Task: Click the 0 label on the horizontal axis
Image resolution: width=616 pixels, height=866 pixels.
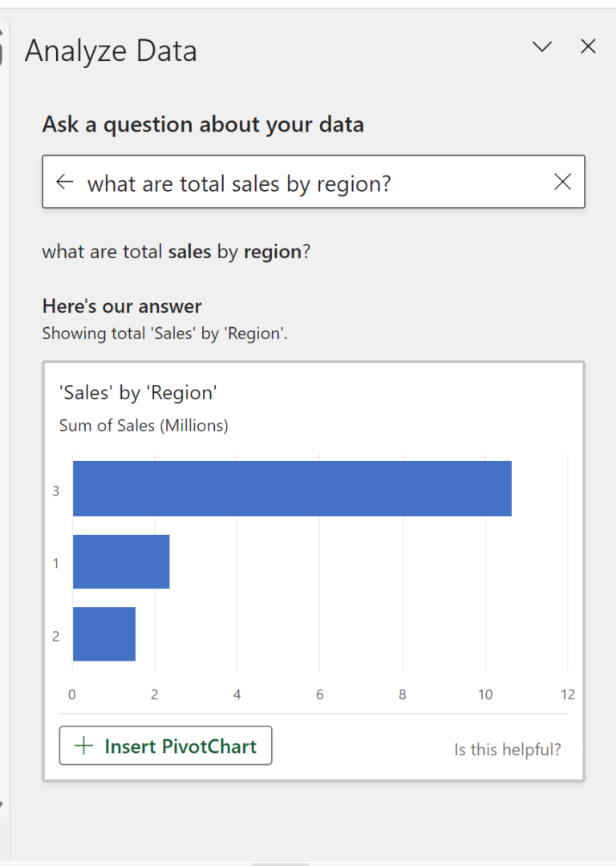Action: (72, 694)
